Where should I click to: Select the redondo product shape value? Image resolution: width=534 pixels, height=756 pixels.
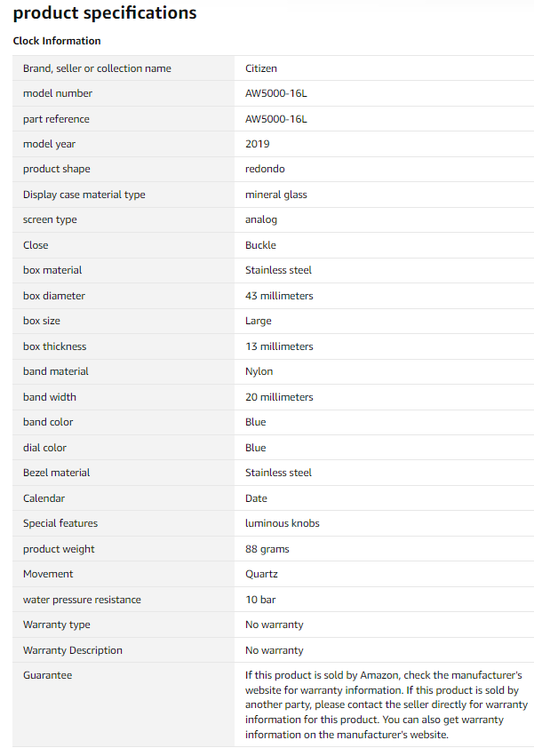(x=265, y=169)
